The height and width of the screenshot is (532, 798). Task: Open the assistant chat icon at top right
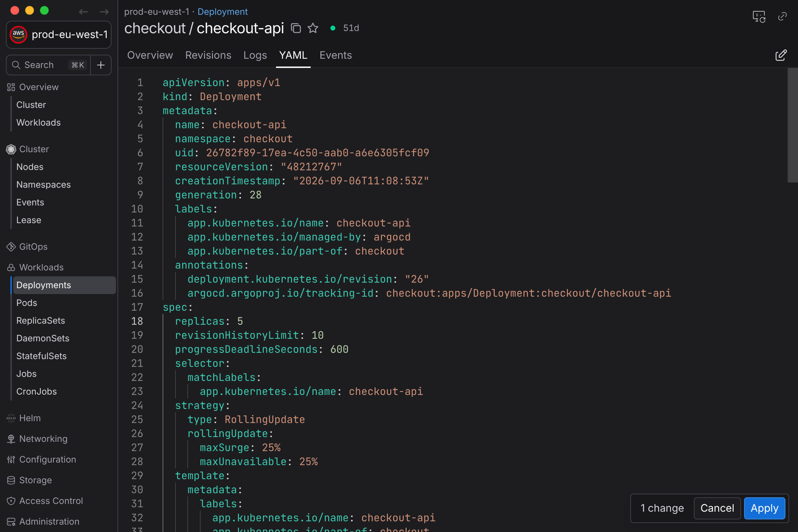[x=759, y=17]
